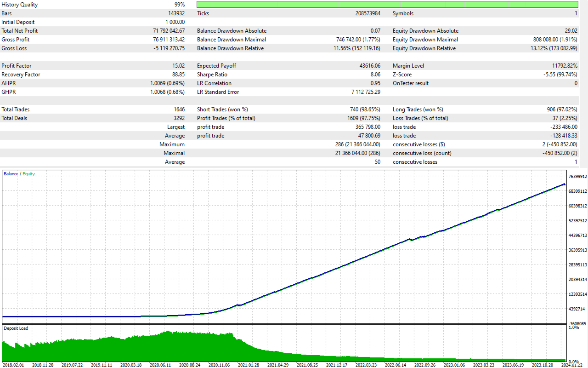Click the Equity legend label on chart
This screenshot has height=368, width=588.
[x=28, y=174]
